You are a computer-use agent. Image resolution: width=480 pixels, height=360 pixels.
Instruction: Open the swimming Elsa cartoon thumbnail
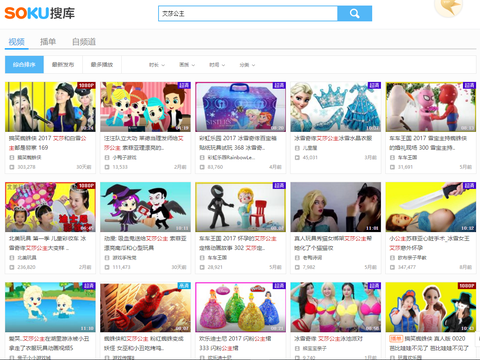point(50,307)
